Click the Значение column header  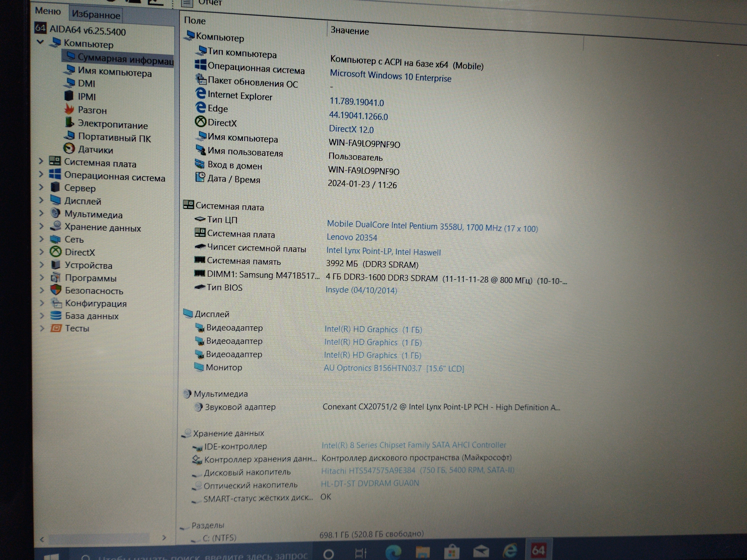[349, 31]
